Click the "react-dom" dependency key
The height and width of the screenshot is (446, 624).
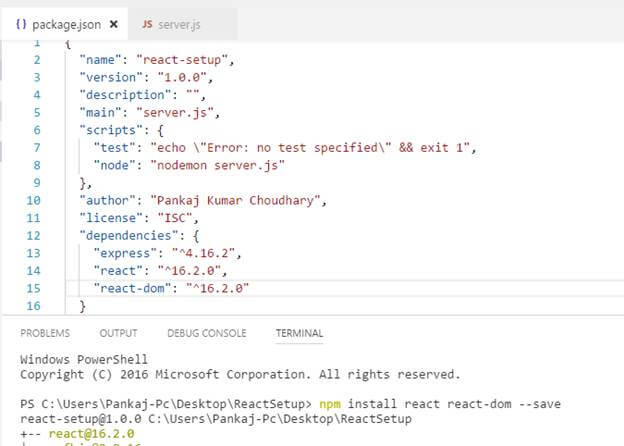(x=133, y=288)
